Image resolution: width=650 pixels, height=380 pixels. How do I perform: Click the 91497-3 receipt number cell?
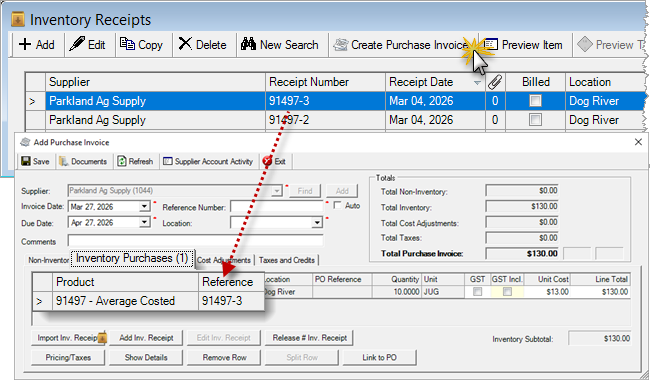(325, 101)
